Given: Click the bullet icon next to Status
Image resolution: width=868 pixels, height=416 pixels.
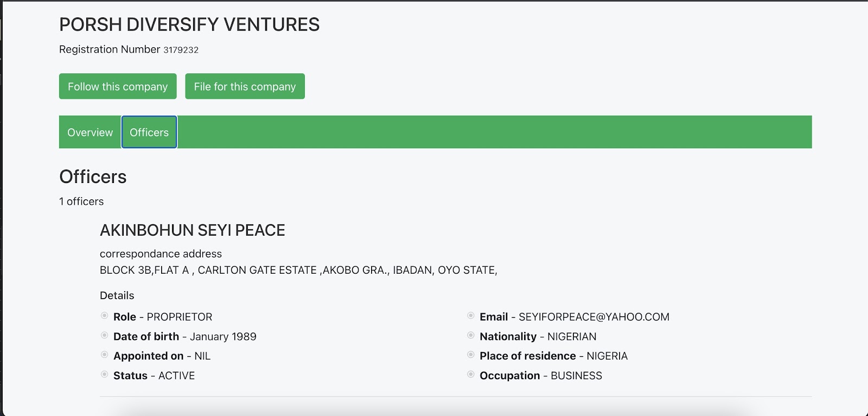Looking at the screenshot, I should pos(105,374).
